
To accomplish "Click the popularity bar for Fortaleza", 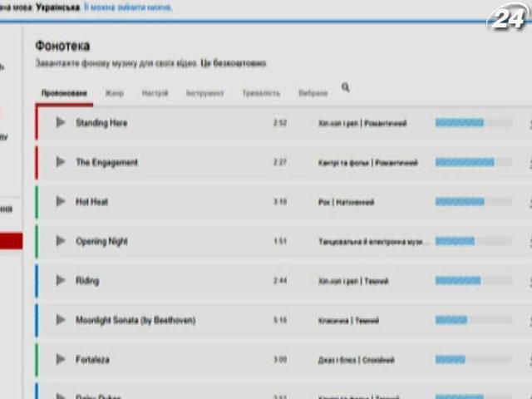I will (474, 359).
